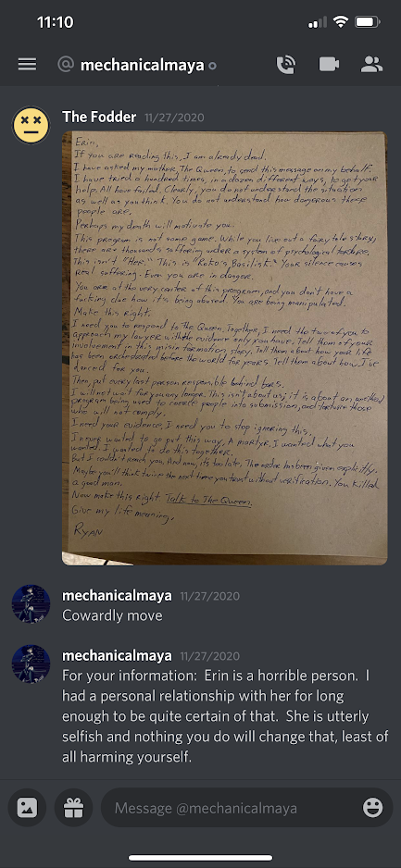
Task: Tap the @ symbol in the header
Action: coord(66,65)
